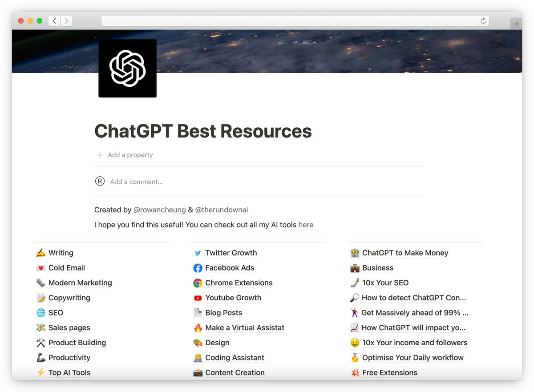Click the browser address bar
This screenshot has height=392, width=534.
(292, 20)
